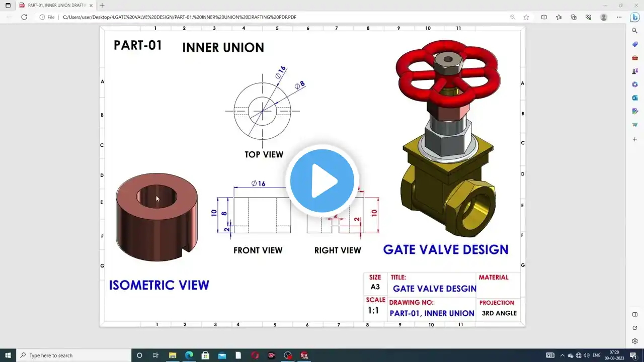Viewport: 644px width, 362px height.
Task: Play the gate valve design video
Action: coord(322,180)
